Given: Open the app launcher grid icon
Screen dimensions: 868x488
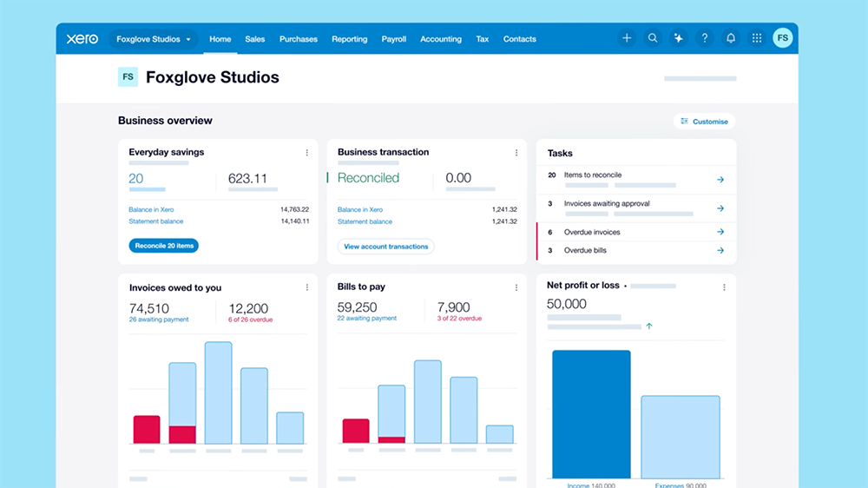Looking at the screenshot, I should pyautogui.click(x=757, y=38).
